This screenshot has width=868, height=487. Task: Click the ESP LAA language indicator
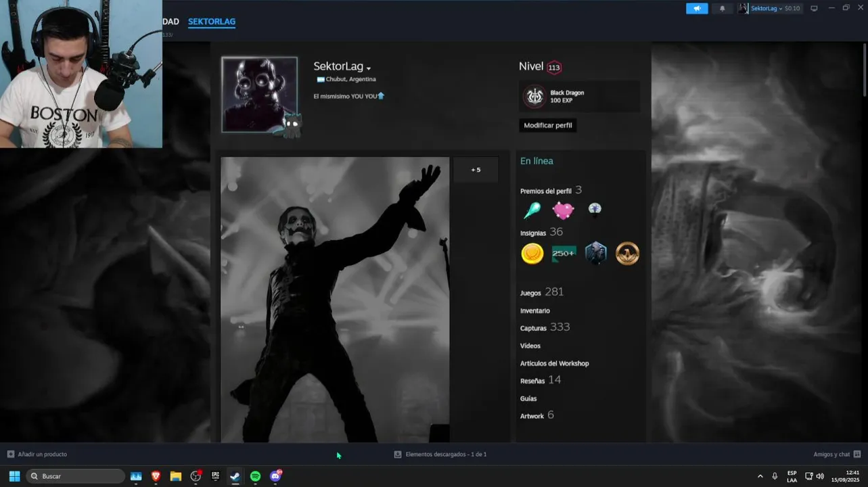click(792, 476)
